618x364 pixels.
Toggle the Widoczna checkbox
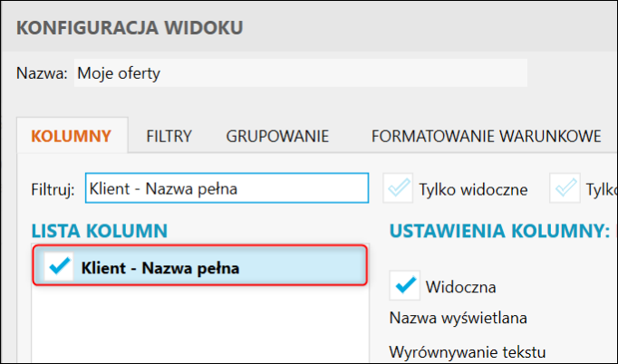(403, 287)
